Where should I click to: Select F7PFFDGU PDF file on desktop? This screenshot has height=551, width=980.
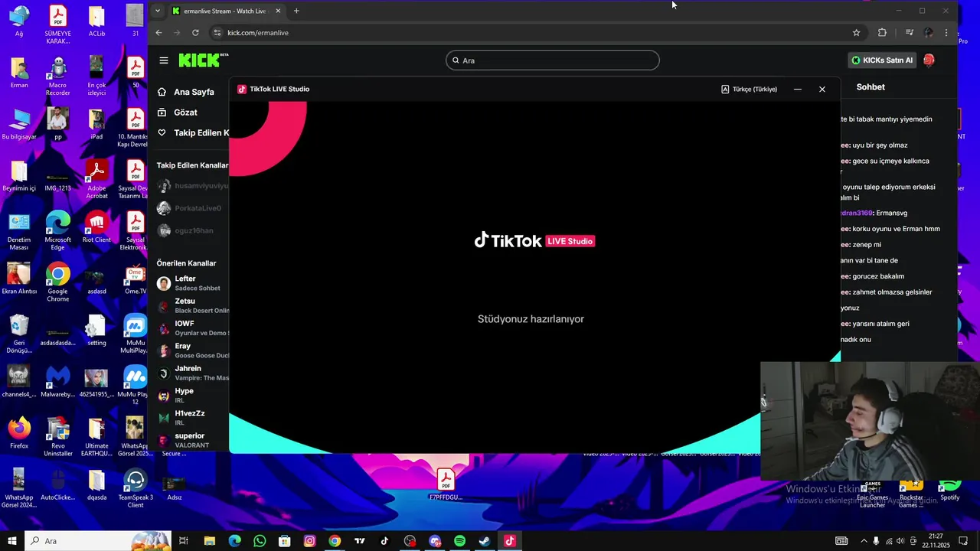[446, 486]
